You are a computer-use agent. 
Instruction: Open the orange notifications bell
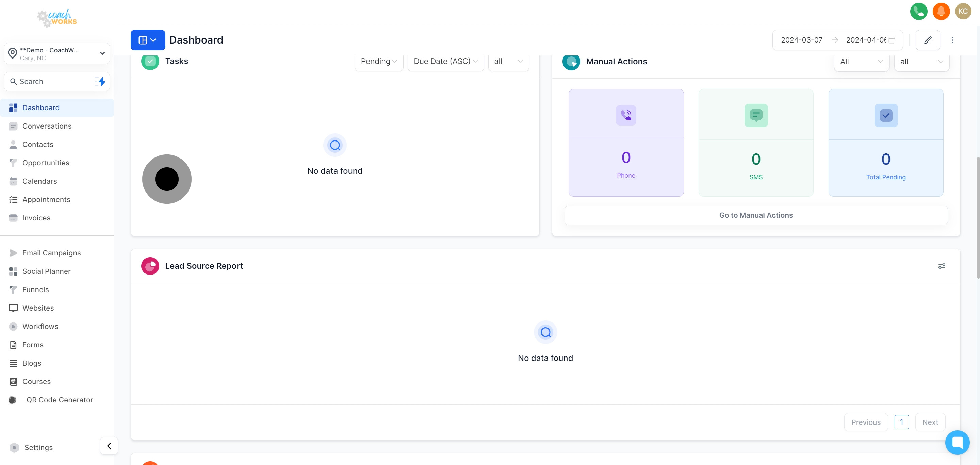[x=941, y=11]
